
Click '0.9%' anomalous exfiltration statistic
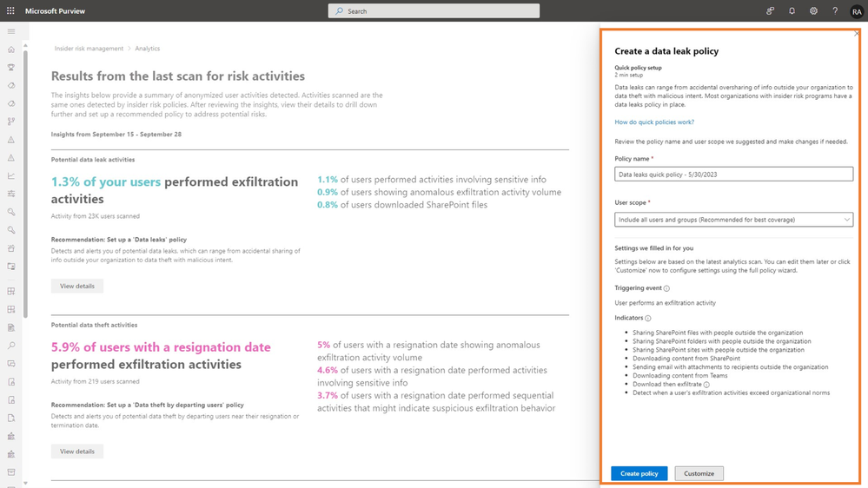pyautogui.click(x=328, y=192)
